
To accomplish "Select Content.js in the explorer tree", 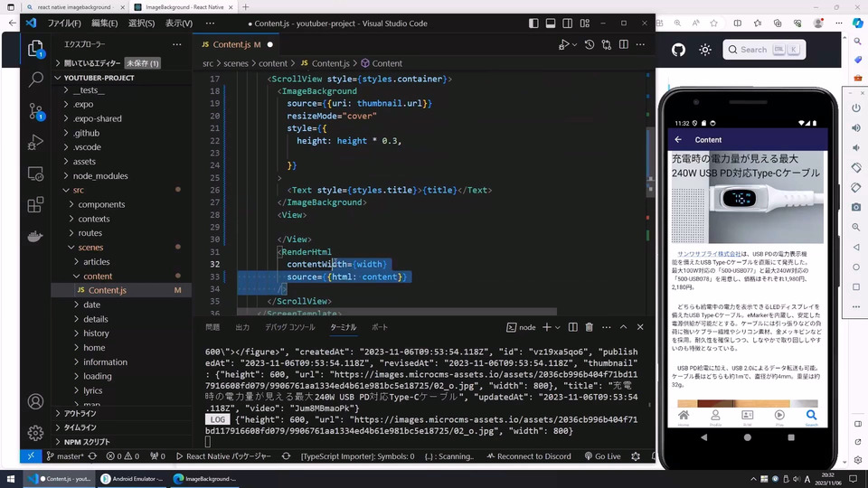I will pyautogui.click(x=108, y=290).
